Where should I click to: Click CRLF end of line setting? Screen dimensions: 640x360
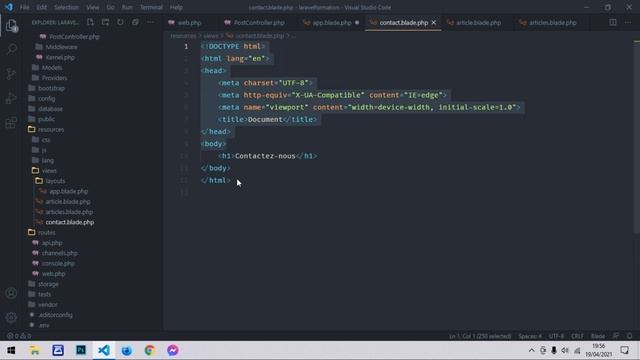[x=577, y=336]
